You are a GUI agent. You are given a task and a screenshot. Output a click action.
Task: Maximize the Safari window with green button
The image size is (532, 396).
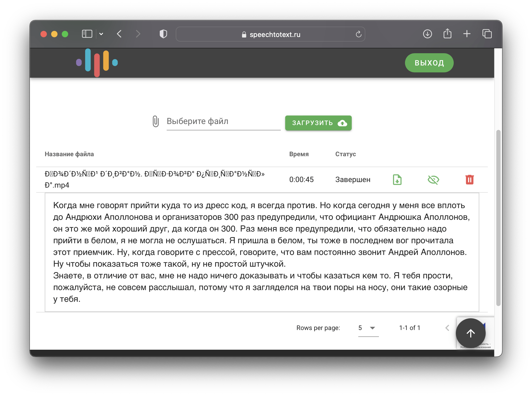point(65,34)
